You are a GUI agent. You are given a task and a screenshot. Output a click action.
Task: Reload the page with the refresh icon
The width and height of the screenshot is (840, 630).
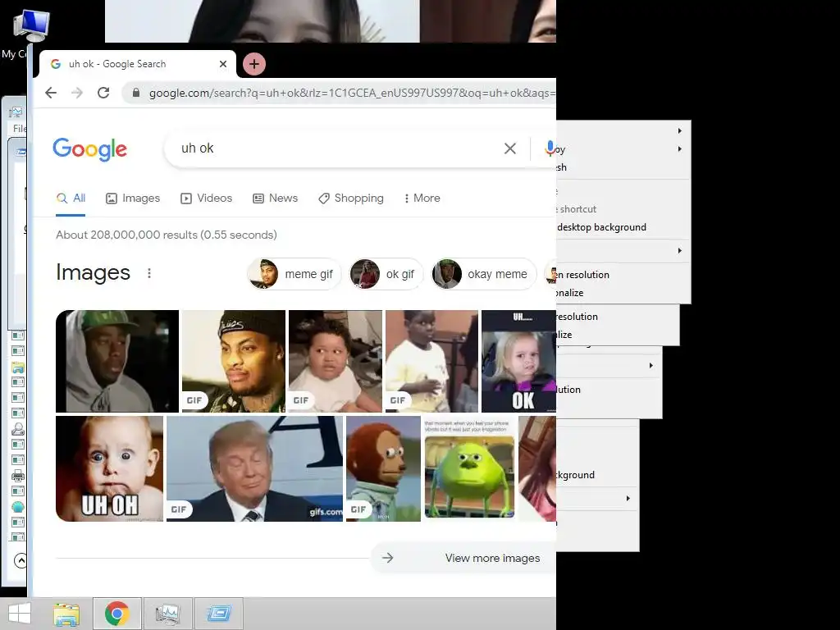103,93
